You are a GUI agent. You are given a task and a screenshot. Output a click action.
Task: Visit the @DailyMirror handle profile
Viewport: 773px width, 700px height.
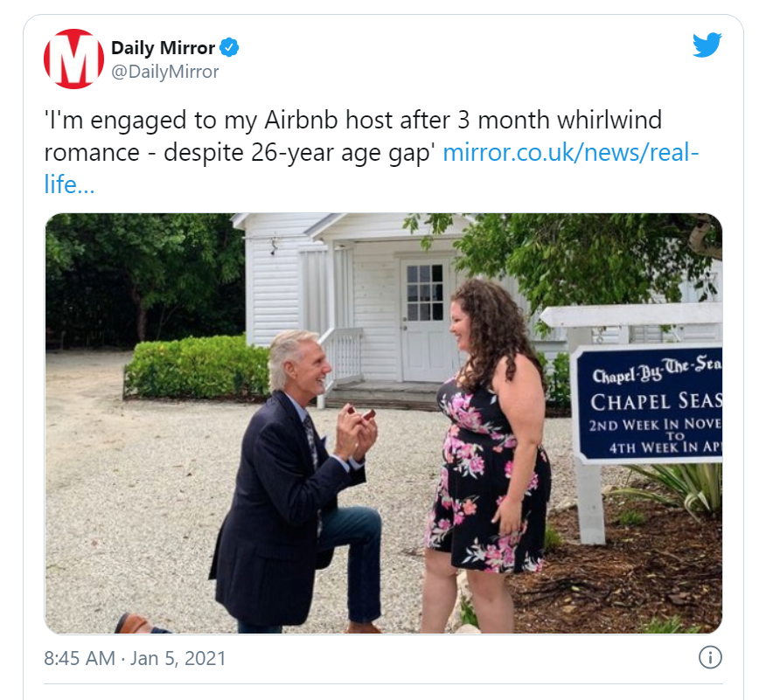tap(164, 72)
